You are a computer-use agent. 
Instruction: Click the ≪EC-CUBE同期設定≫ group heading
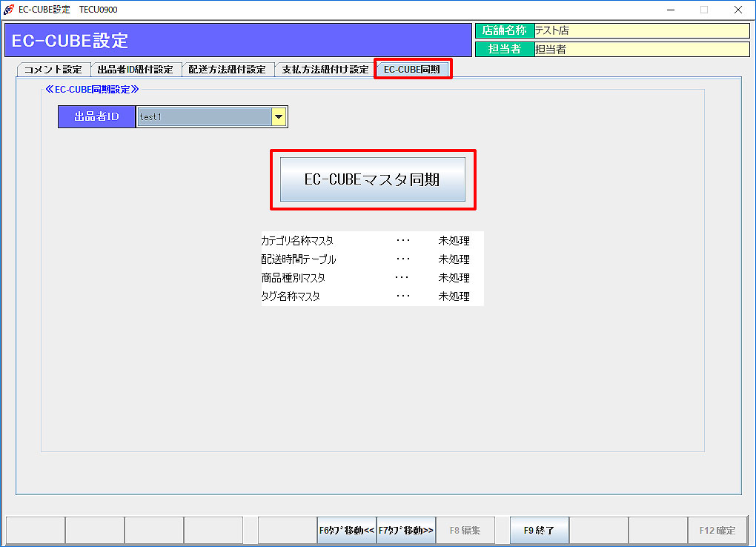(x=92, y=89)
